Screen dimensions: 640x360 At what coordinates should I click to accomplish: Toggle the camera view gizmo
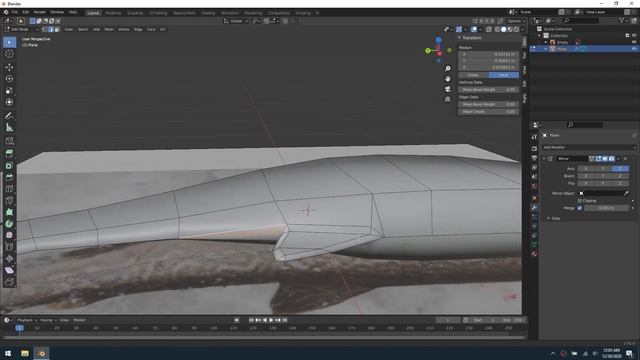coord(448,89)
